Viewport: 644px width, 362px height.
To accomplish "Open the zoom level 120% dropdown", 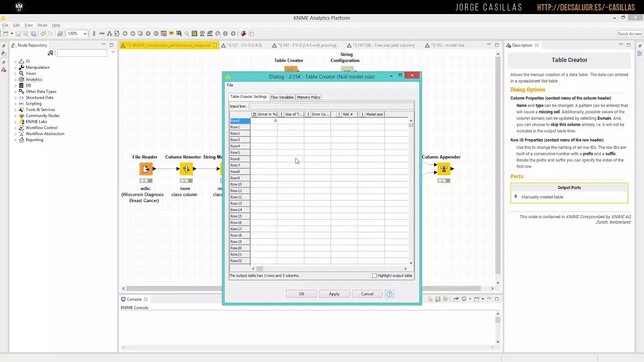I will (x=85, y=34).
